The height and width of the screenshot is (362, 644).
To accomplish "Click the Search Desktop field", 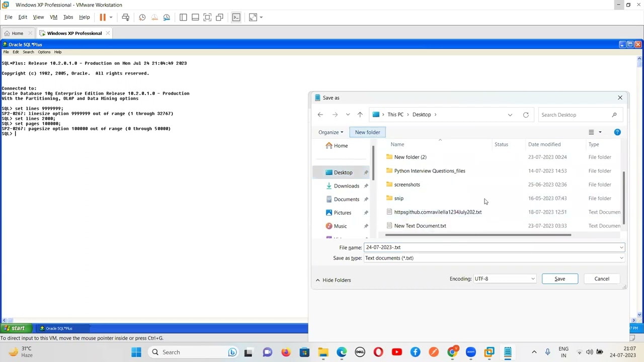I will click(579, 115).
